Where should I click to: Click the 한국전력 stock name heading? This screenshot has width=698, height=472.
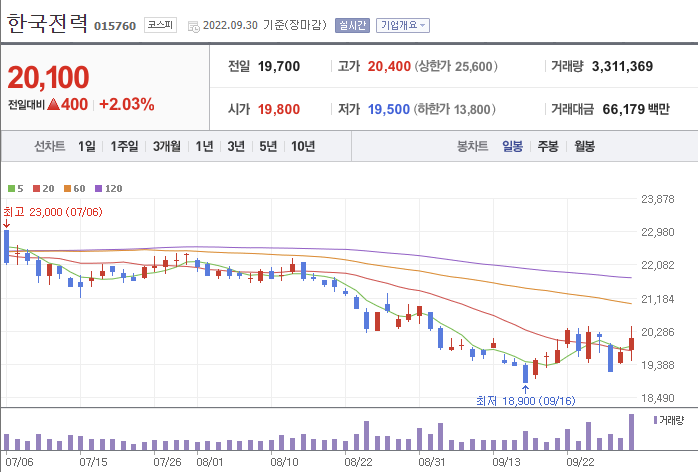point(47,23)
